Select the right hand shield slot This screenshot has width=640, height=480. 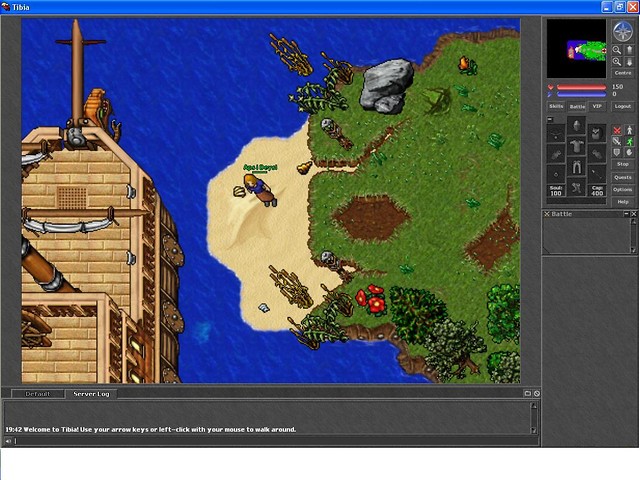[x=597, y=154]
